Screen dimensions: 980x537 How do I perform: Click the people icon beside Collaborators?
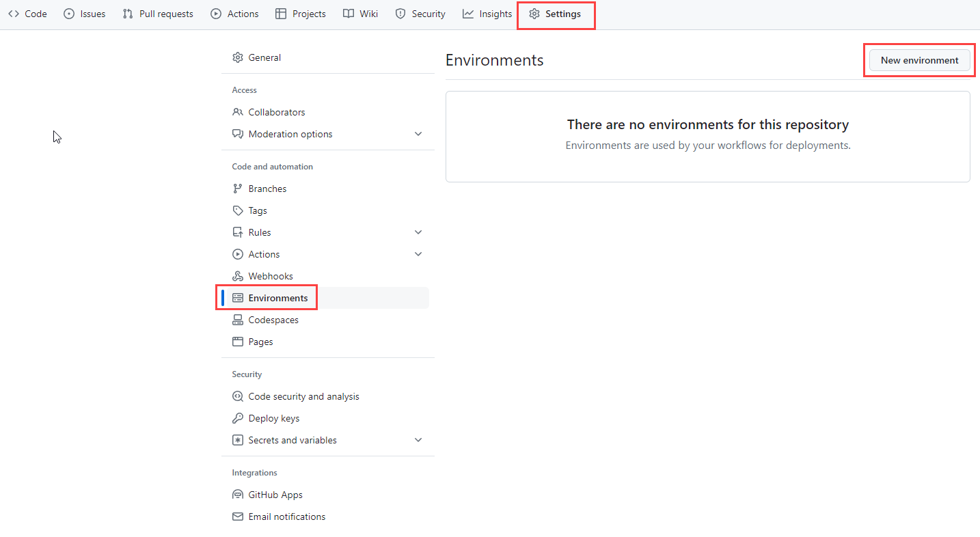tap(238, 112)
